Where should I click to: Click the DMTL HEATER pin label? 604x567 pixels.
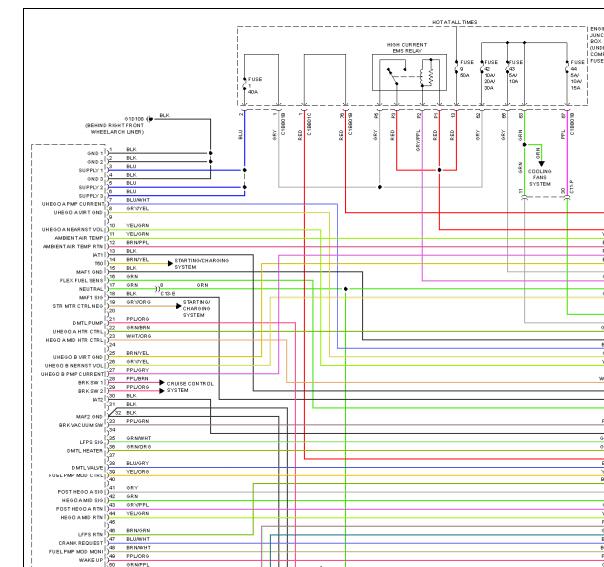(85, 451)
